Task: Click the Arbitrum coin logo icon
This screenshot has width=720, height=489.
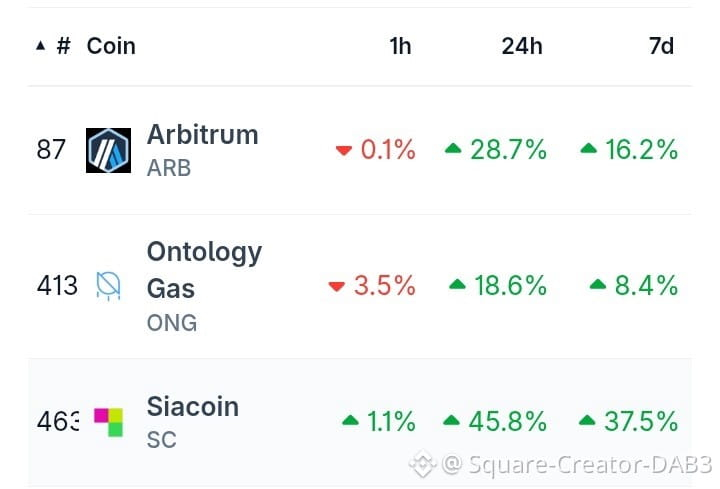Action: click(108, 150)
